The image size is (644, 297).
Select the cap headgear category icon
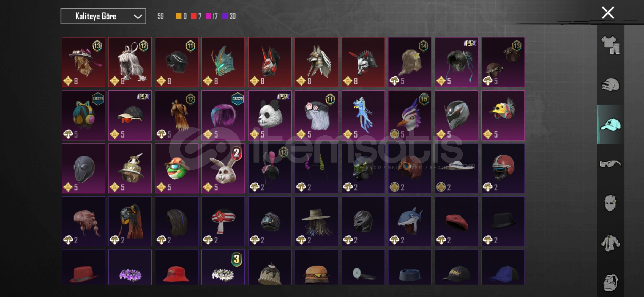tap(610, 124)
